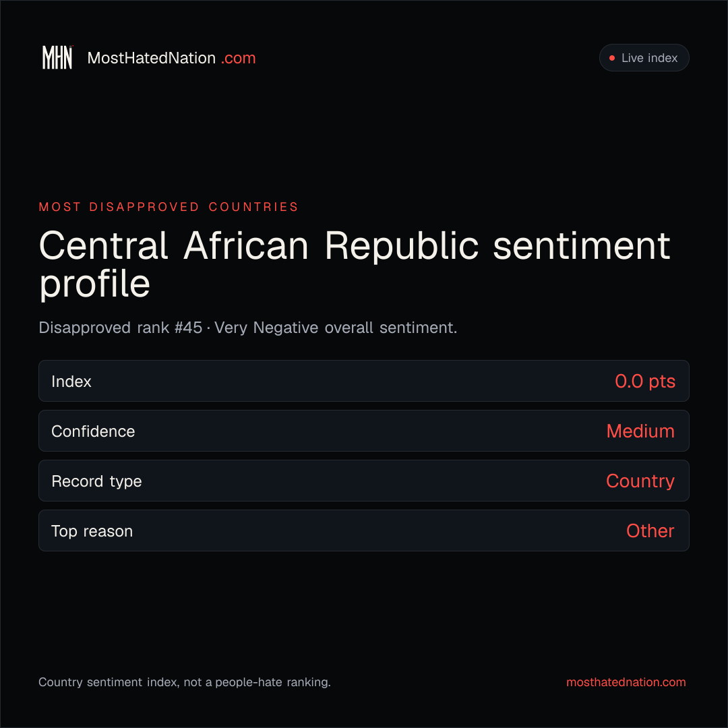The width and height of the screenshot is (728, 728).
Task: Select the Top reason row
Action: tap(364, 530)
